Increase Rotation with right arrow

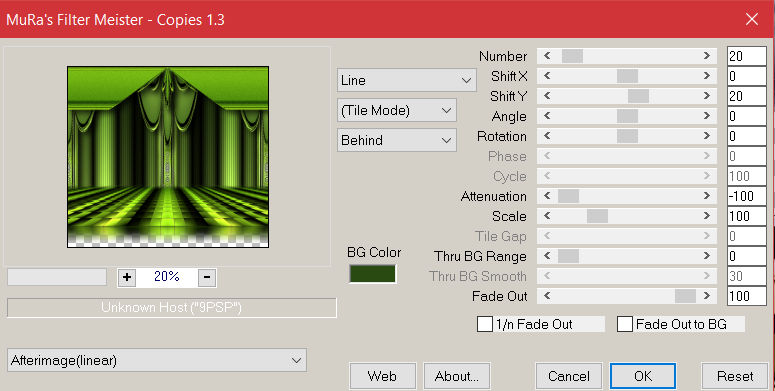tap(707, 136)
